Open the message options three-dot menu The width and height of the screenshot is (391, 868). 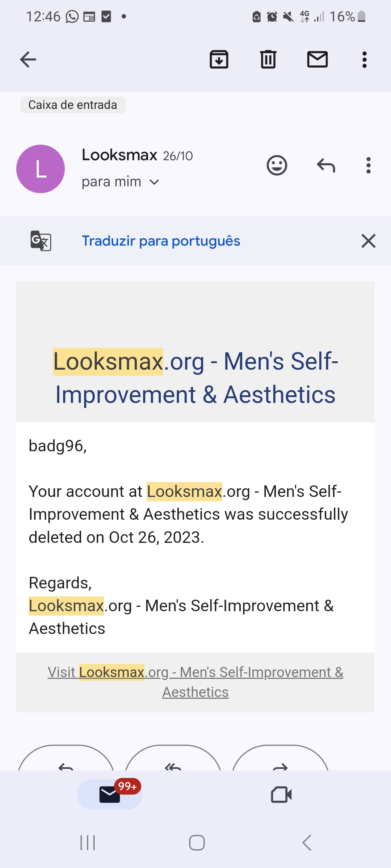[369, 166]
